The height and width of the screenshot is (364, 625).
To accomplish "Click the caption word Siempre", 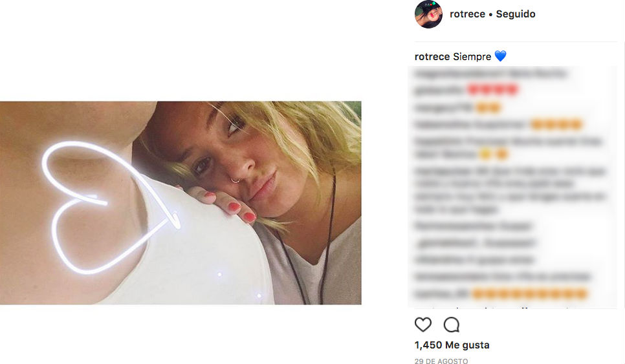I will (472, 57).
